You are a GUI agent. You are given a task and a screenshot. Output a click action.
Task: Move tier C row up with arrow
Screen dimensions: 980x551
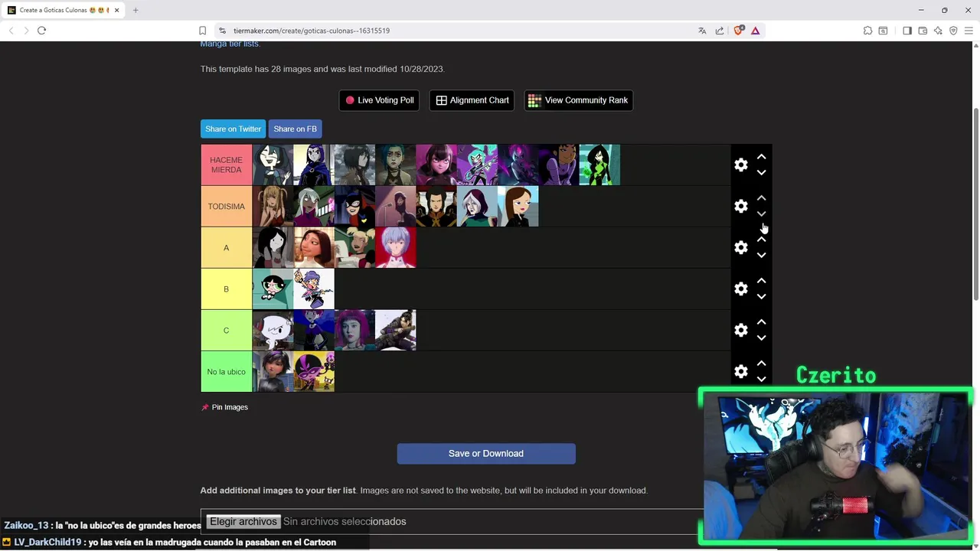coord(761,321)
